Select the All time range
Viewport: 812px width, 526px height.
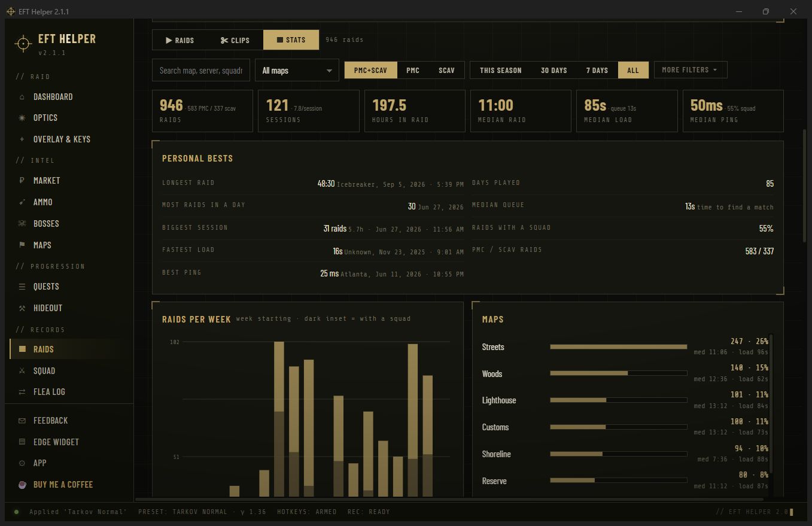(633, 70)
